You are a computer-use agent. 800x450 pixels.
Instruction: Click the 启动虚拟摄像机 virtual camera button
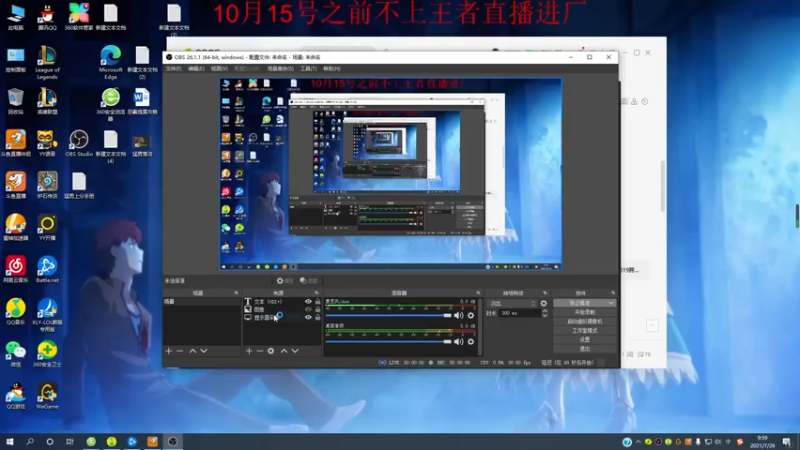pyautogui.click(x=585, y=321)
